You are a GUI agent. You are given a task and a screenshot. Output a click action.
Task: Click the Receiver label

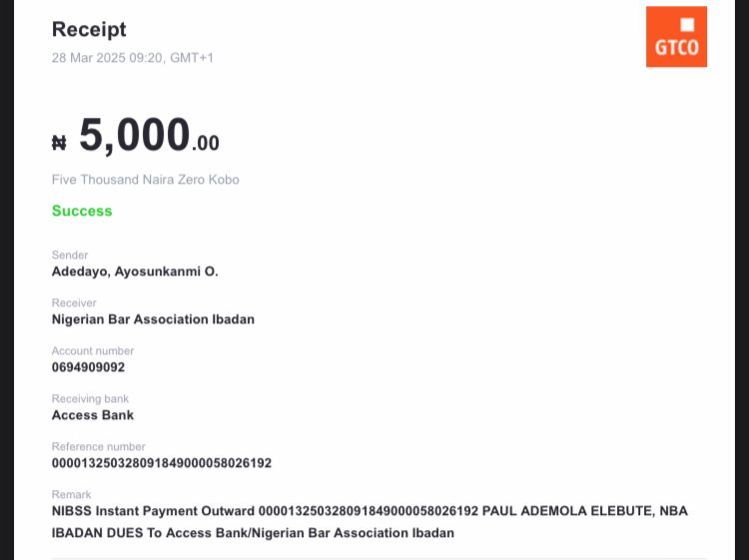[x=74, y=303]
